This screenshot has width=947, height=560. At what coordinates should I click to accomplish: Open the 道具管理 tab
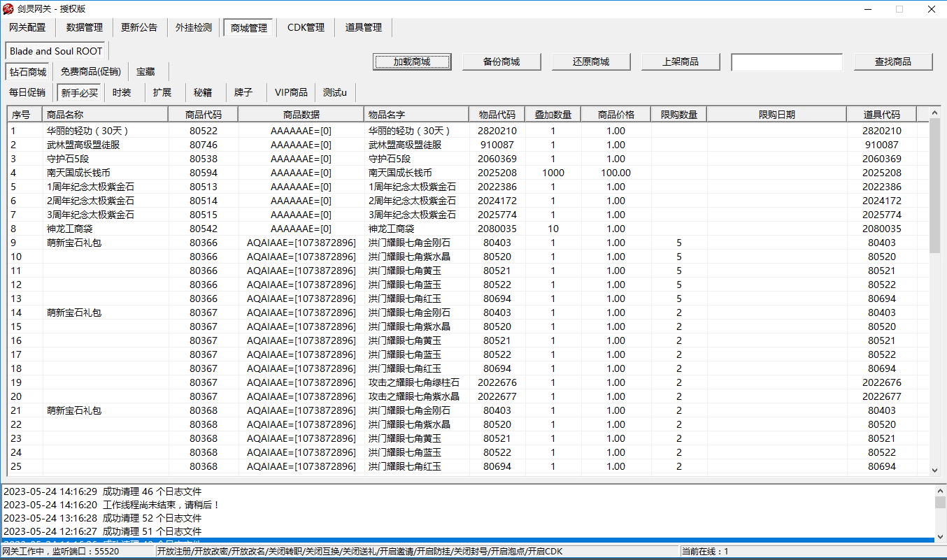point(363,28)
